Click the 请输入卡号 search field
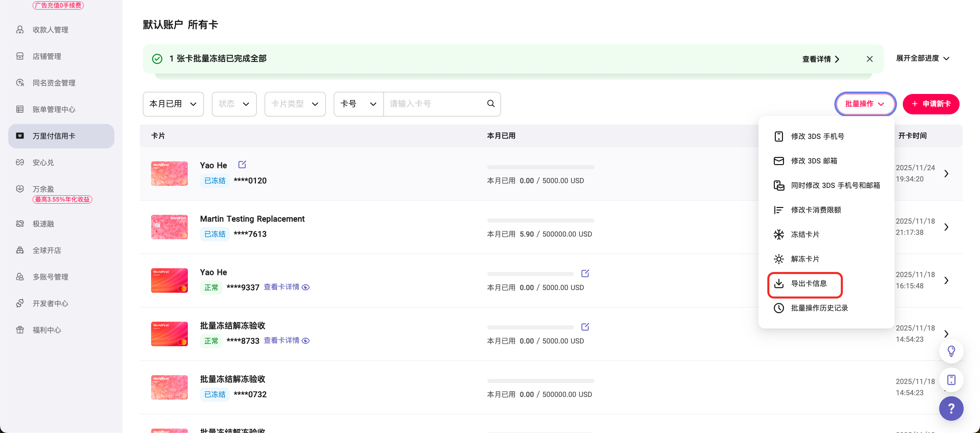 coord(434,104)
